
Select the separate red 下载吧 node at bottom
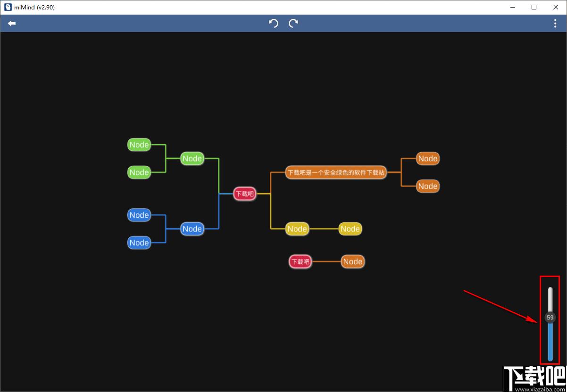tap(300, 261)
